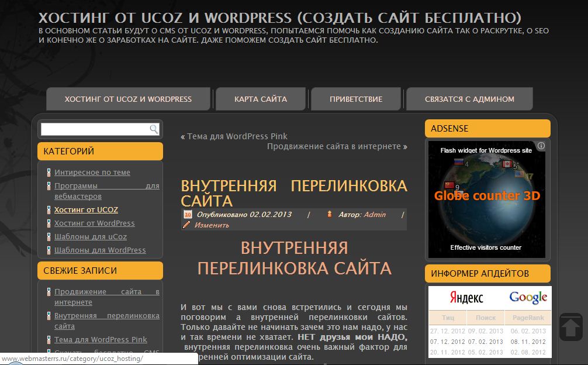Click the Информер апдейтов widget heading

[x=487, y=274]
